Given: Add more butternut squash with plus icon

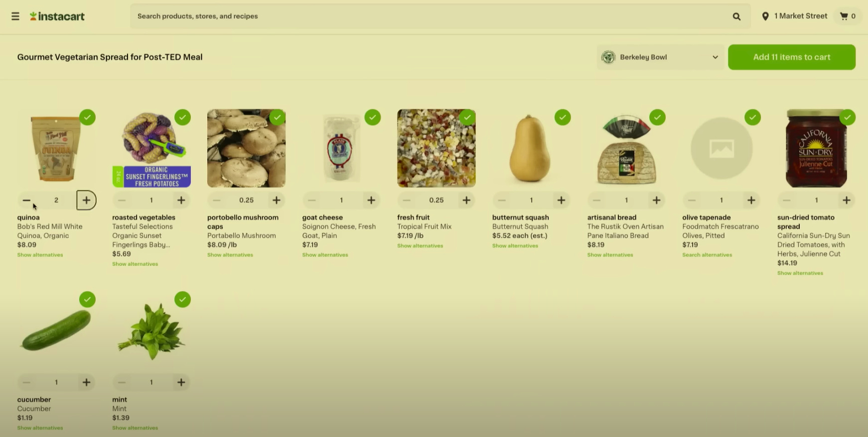Looking at the screenshot, I should 561,200.
